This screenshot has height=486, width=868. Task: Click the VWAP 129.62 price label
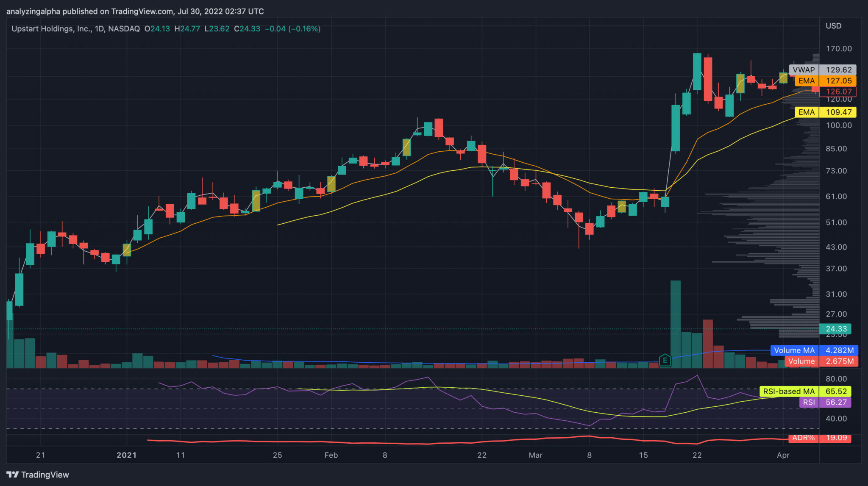click(823, 70)
